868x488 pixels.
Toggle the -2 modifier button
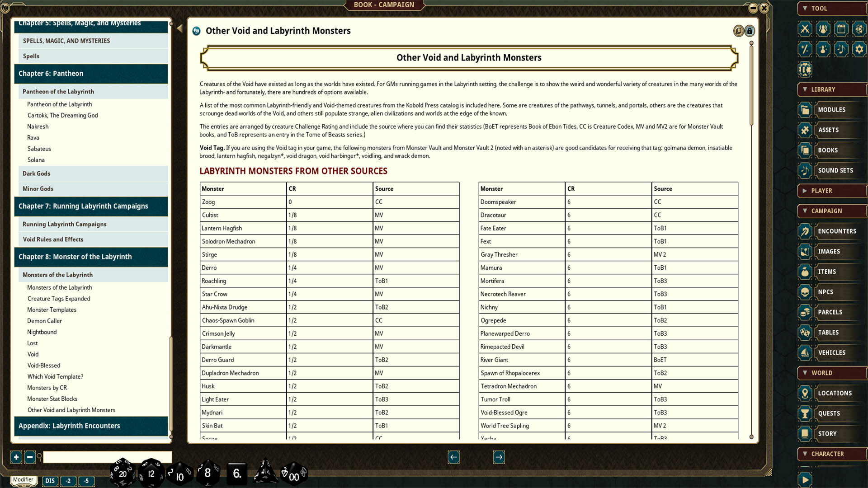point(68,481)
